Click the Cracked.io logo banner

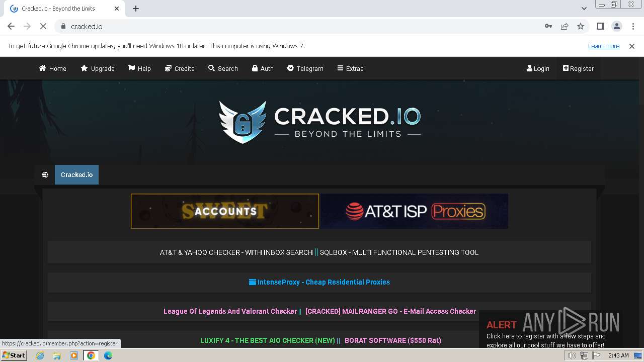point(320,122)
